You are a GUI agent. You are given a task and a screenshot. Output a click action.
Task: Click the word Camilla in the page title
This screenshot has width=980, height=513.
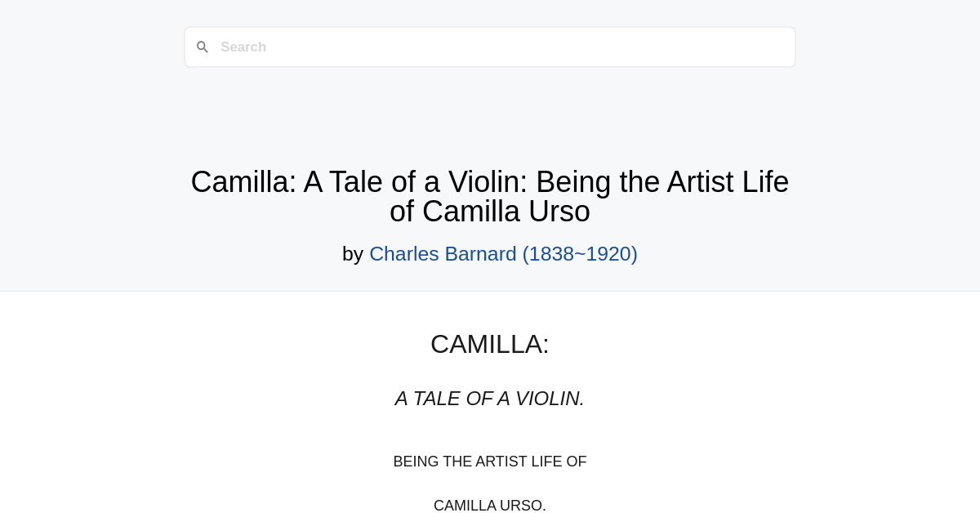[x=239, y=181]
